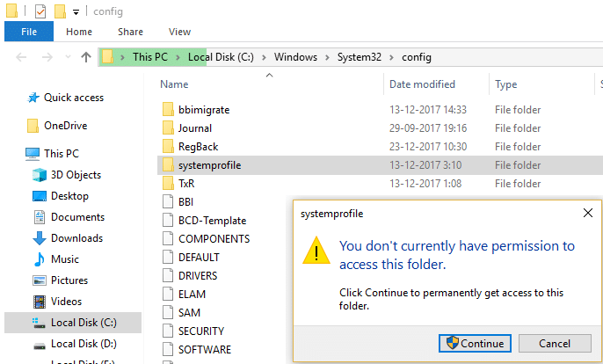
Task: Open Downloads via its arrow icon
Action: click(x=39, y=238)
